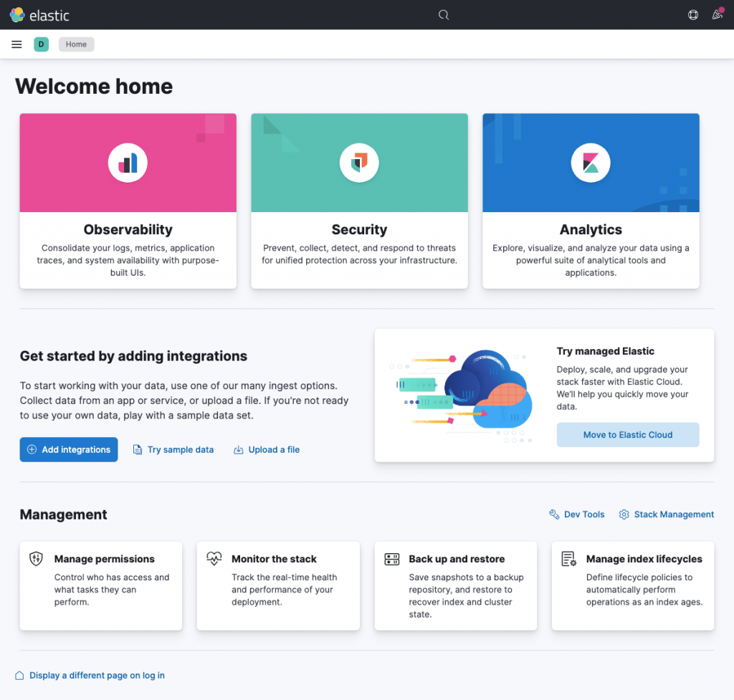Click the Get started by adding integrations heading
The width and height of the screenshot is (734, 700).
pyautogui.click(x=133, y=356)
